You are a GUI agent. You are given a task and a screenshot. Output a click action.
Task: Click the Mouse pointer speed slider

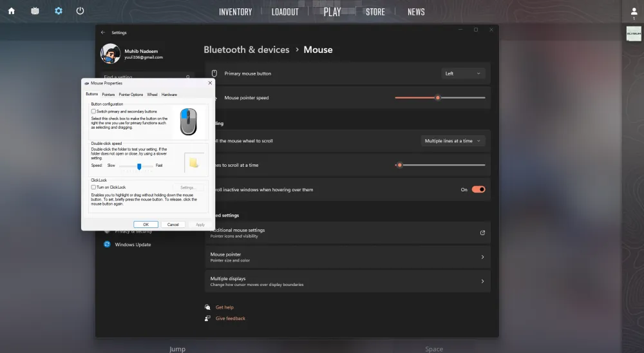440,98
